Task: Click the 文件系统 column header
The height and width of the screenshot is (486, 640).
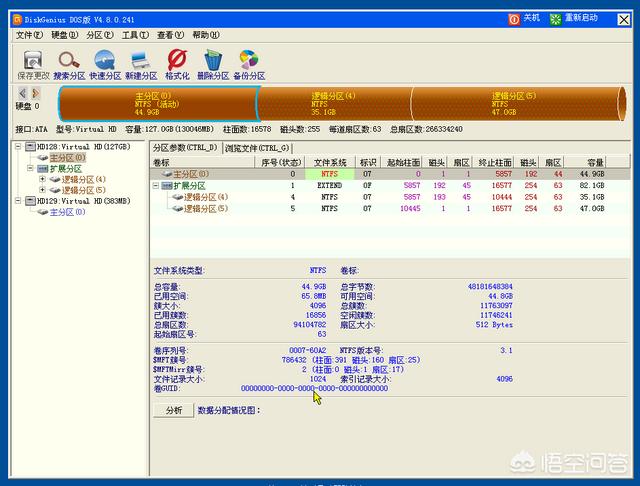Action: pyautogui.click(x=330, y=162)
